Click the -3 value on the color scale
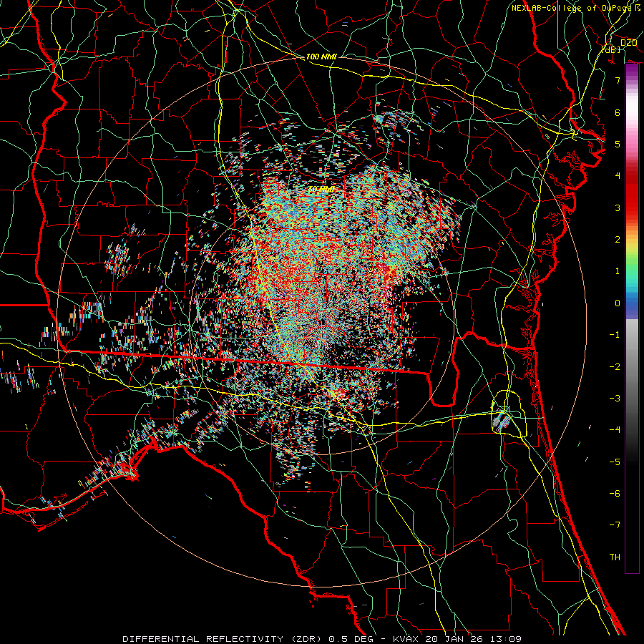644x644 pixels. click(x=615, y=399)
